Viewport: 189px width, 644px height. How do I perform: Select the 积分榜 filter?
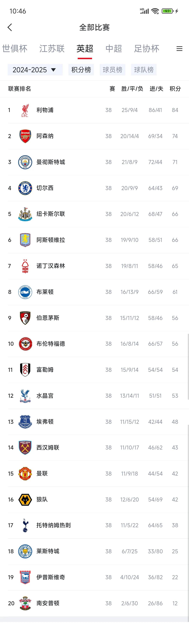[81, 70]
